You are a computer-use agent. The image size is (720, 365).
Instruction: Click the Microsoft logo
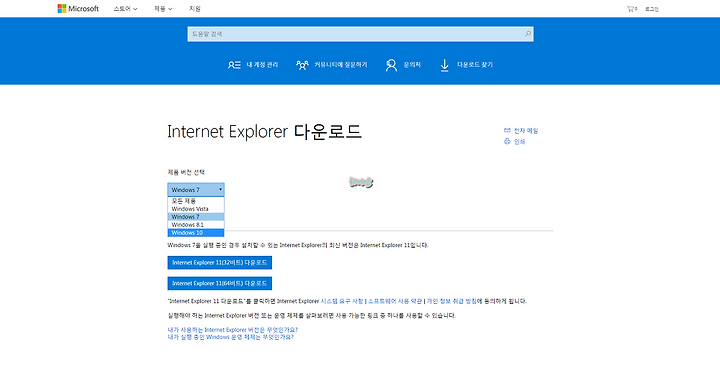[78, 9]
